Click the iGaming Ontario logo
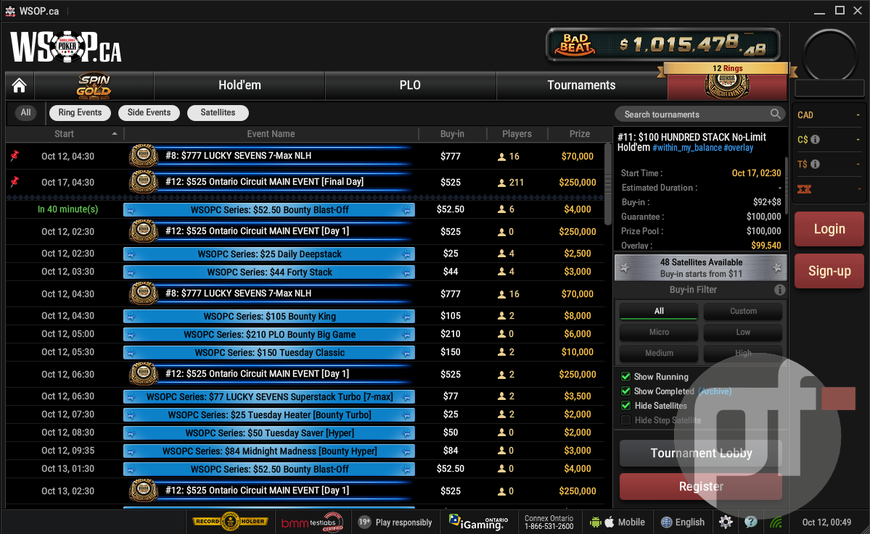This screenshot has height=534, width=870. pos(478,522)
